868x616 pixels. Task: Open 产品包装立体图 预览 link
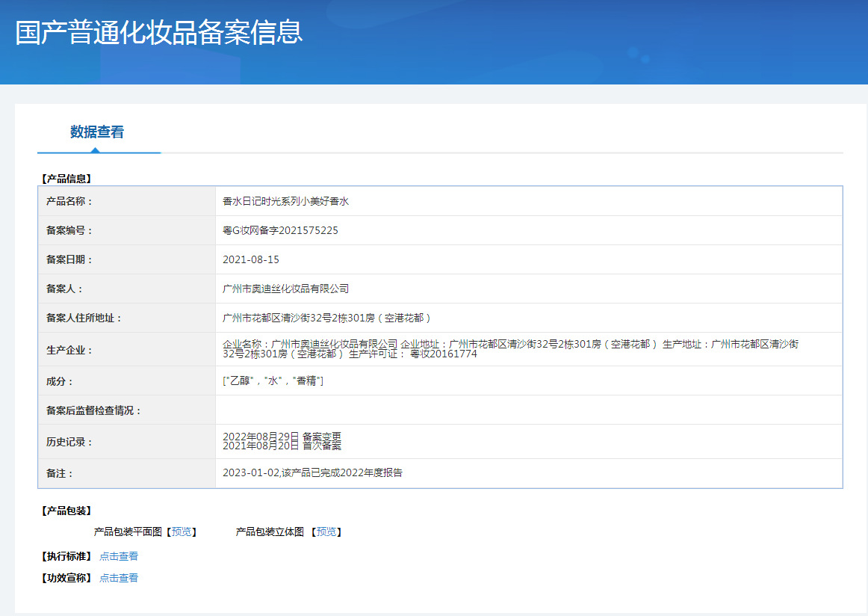click(x=326, y=532)
